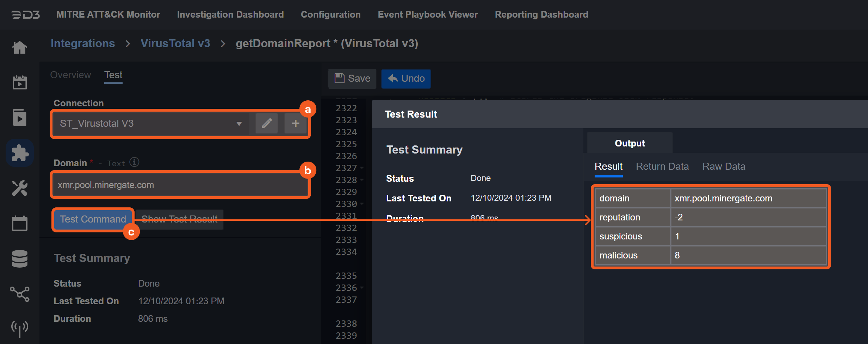Click the D3 logo menu icon
This screenshot has width=868, height=344.
pos(25,15)
